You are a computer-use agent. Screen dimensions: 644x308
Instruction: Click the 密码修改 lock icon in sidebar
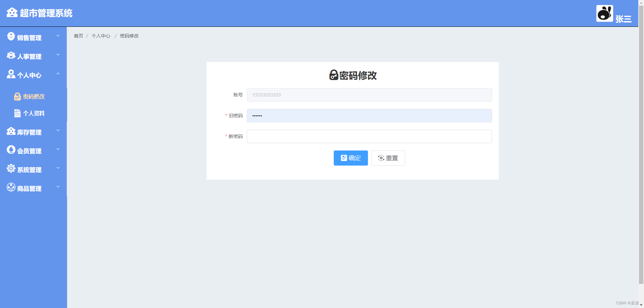tap(17, 97)
